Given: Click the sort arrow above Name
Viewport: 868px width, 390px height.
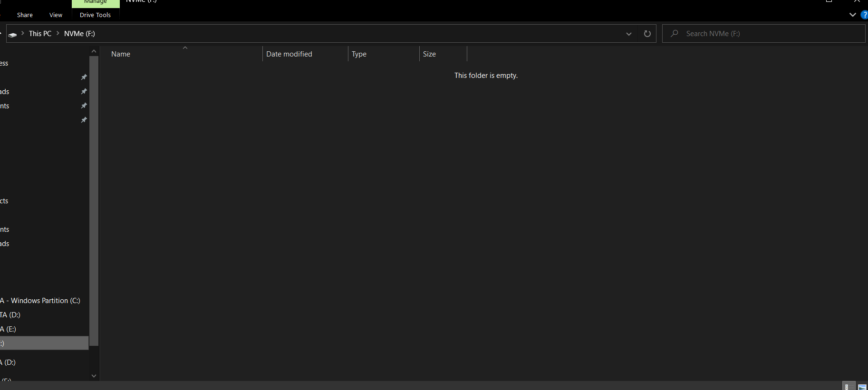Looking at the screenshot, I should coord(185,48).
